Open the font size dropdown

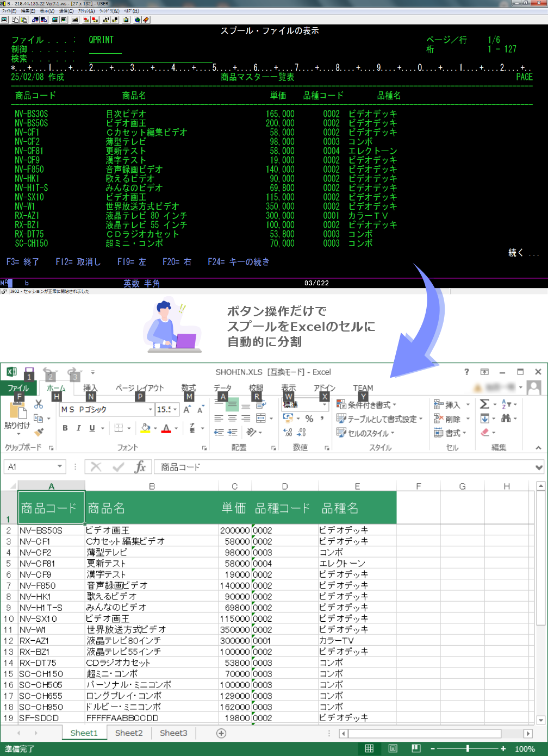(175, 410)
